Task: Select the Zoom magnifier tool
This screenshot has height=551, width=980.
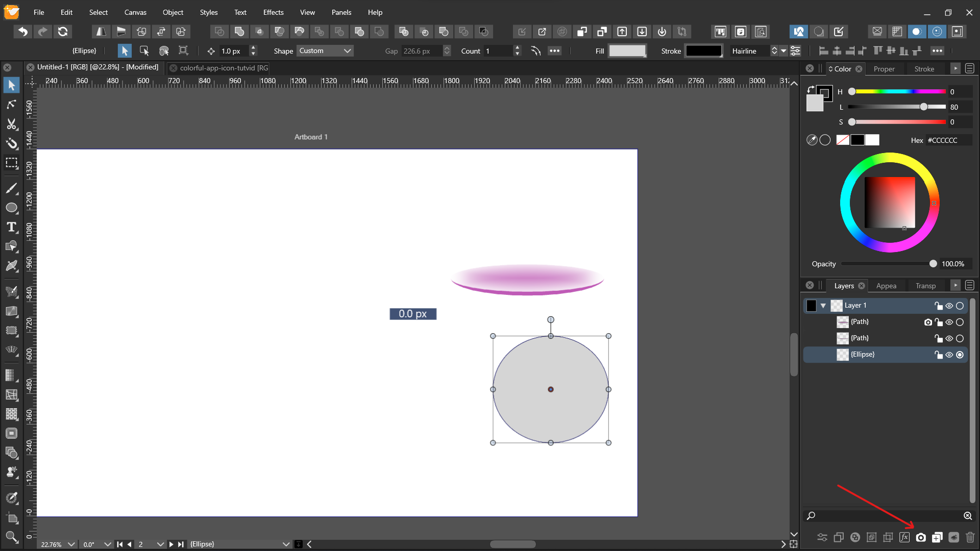Action: (x=11, y=537)
